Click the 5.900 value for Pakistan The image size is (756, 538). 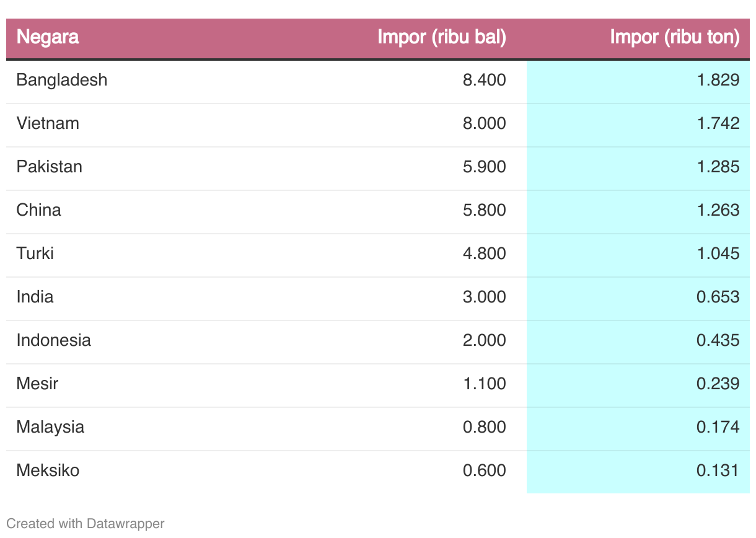(x=484, y=167)
